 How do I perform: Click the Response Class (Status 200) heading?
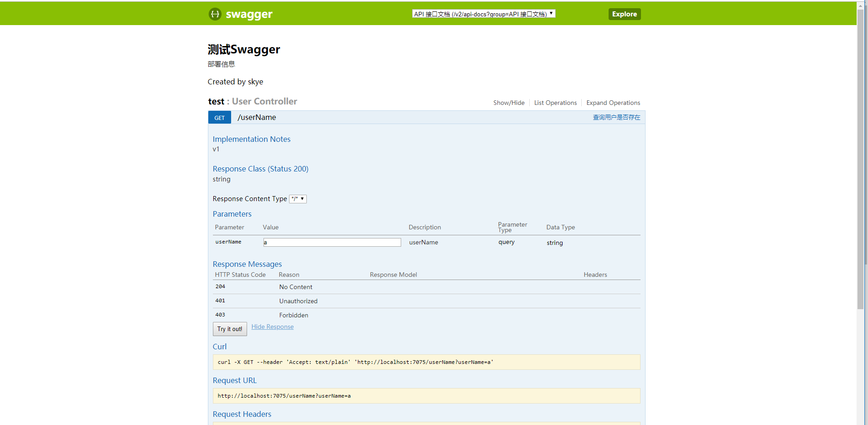point(260,169)
